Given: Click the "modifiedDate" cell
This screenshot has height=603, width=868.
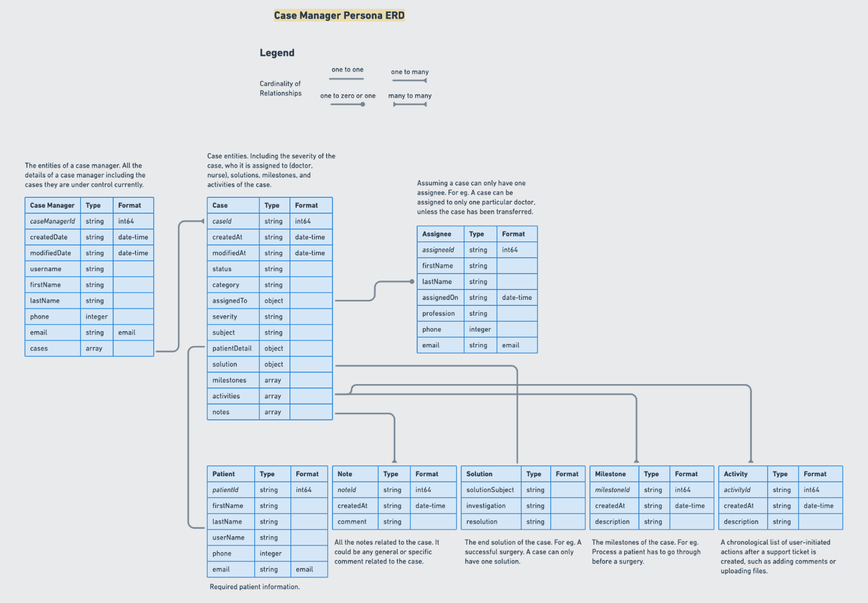Looking at the screenshot, I should click(x=53, y=253).
